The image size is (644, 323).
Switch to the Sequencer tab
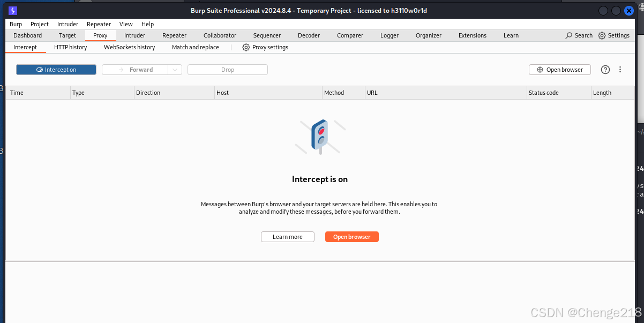267,35
